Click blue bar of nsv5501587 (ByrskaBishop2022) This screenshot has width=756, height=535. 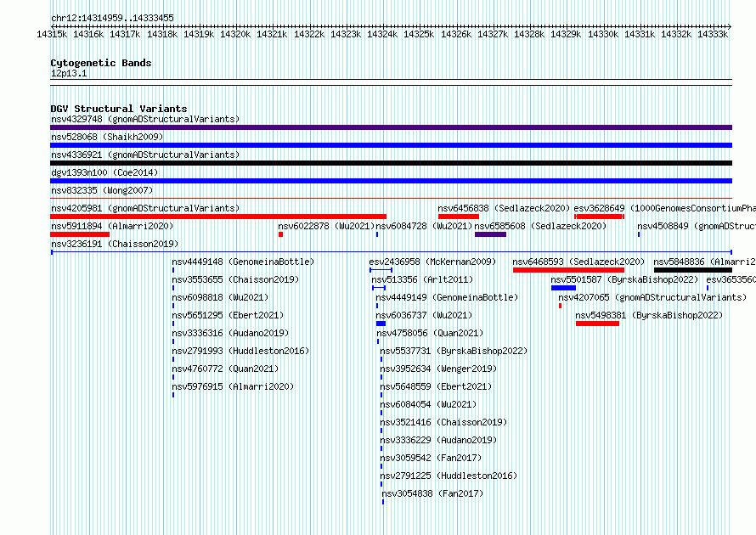(564, 288)
